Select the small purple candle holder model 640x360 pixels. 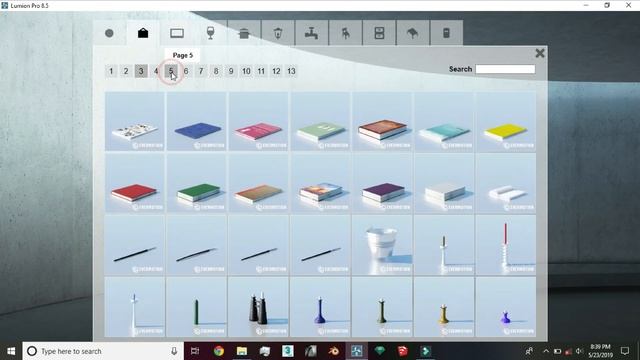tap(506, 307)
